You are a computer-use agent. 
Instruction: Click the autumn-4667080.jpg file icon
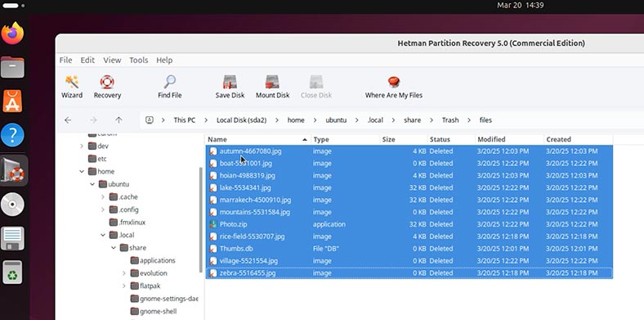(x=212, y=151)
